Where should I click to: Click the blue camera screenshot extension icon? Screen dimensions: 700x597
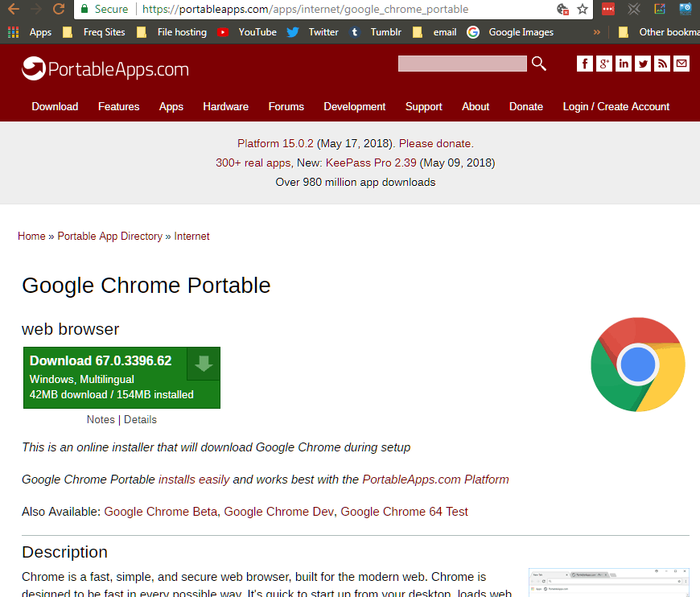tap(685, 9)
